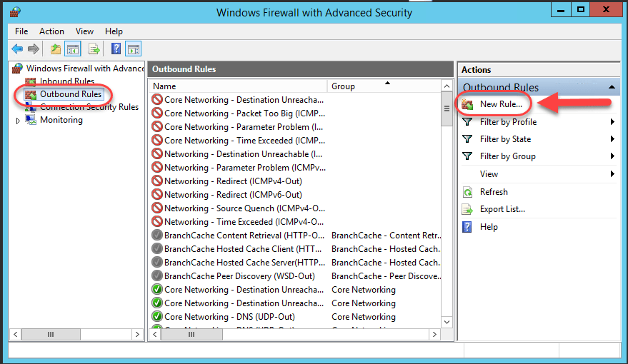628x364 pixels.
Task: Click the blue Help icon in Actions pane
Action: click(x=467, y=227)
